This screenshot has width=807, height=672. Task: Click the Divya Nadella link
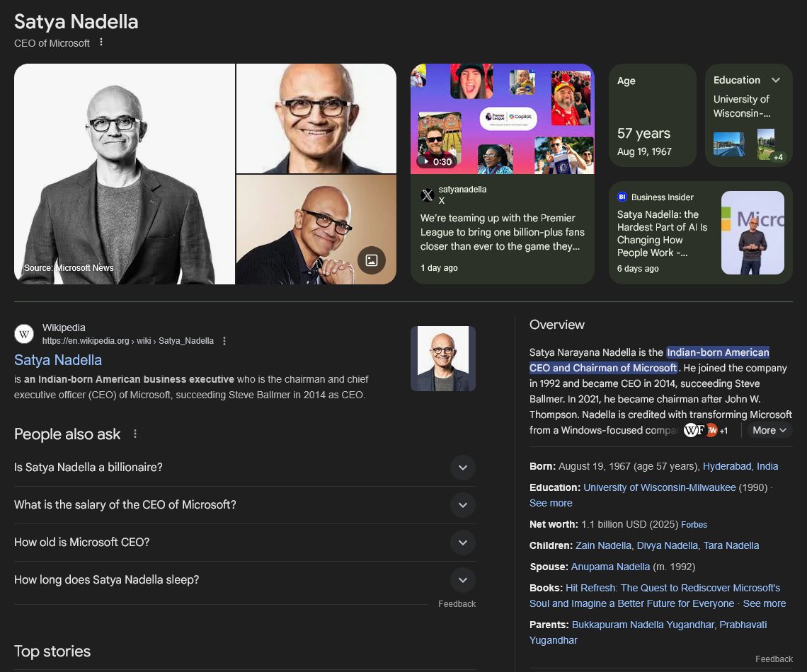pyautogui.click(x=667, y=545)
